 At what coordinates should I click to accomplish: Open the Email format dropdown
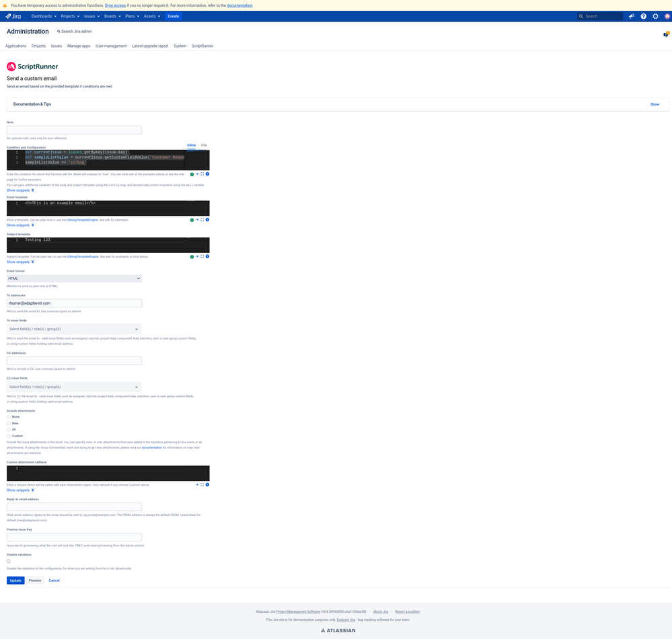coord(74,278)
